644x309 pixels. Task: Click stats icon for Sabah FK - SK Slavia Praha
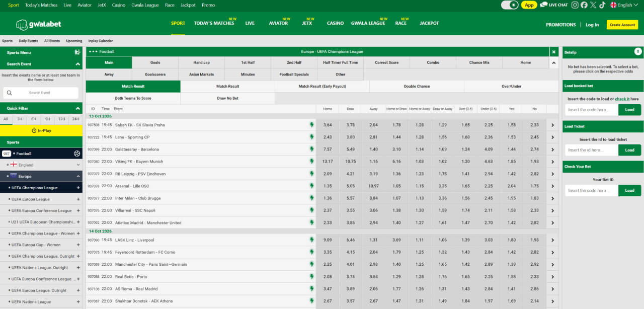pyautogui.click(x=311, y=125)
